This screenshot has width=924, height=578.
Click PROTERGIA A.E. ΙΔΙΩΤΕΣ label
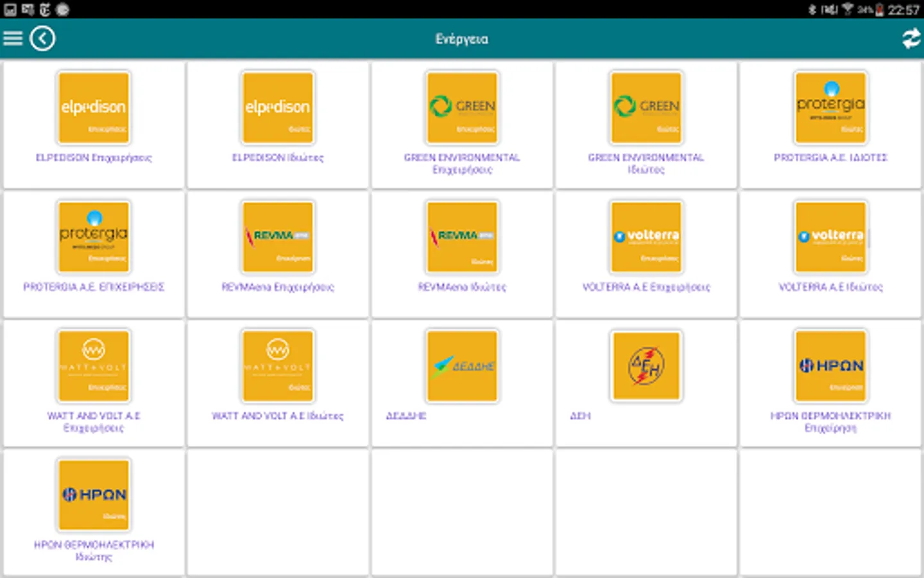[830, 157]
